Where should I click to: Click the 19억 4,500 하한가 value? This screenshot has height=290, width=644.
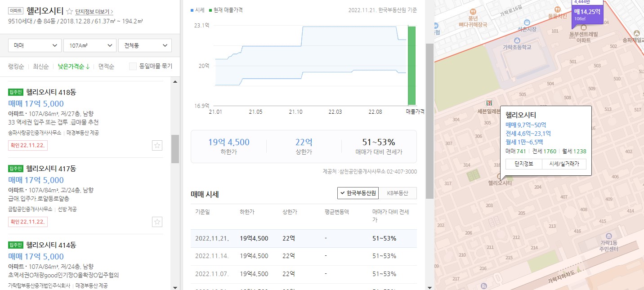tap(228, 142)
